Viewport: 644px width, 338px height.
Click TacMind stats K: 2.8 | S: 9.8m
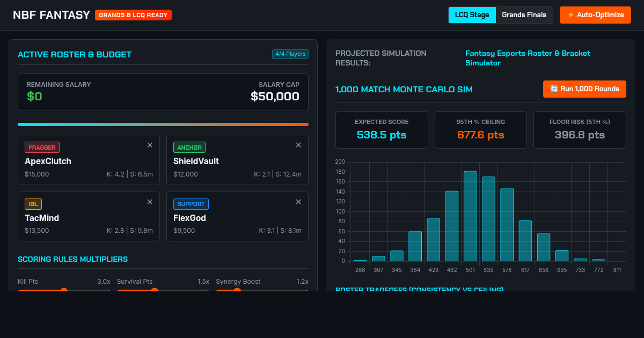click(130, 231)
